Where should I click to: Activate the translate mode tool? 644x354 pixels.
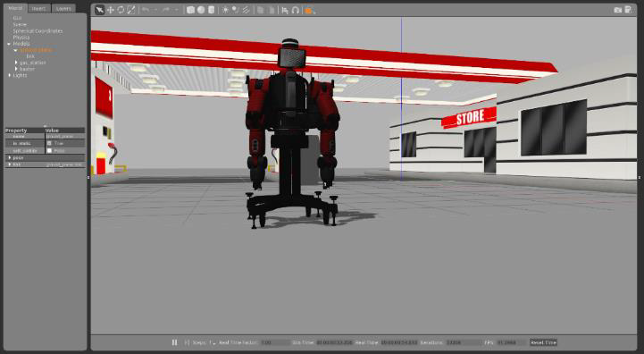tap(111, 10)
